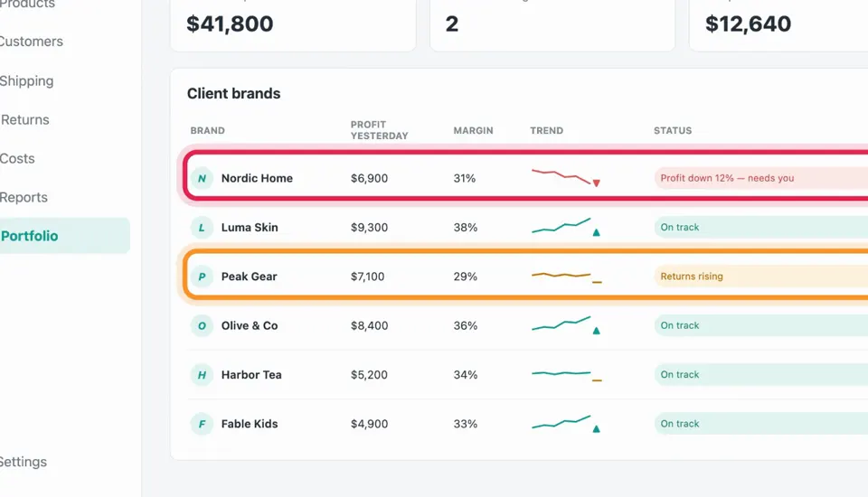868x497 pixels.
Task: Click Luma Skin's $9,300 profit value
Action: click(369, 228)
